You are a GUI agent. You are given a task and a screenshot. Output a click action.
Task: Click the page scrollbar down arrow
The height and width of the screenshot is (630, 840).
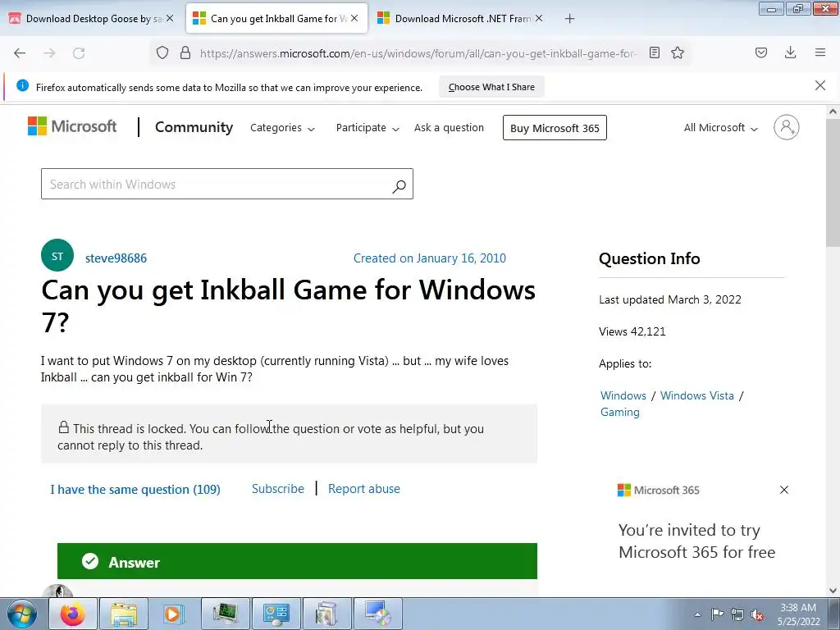[833, 591]
